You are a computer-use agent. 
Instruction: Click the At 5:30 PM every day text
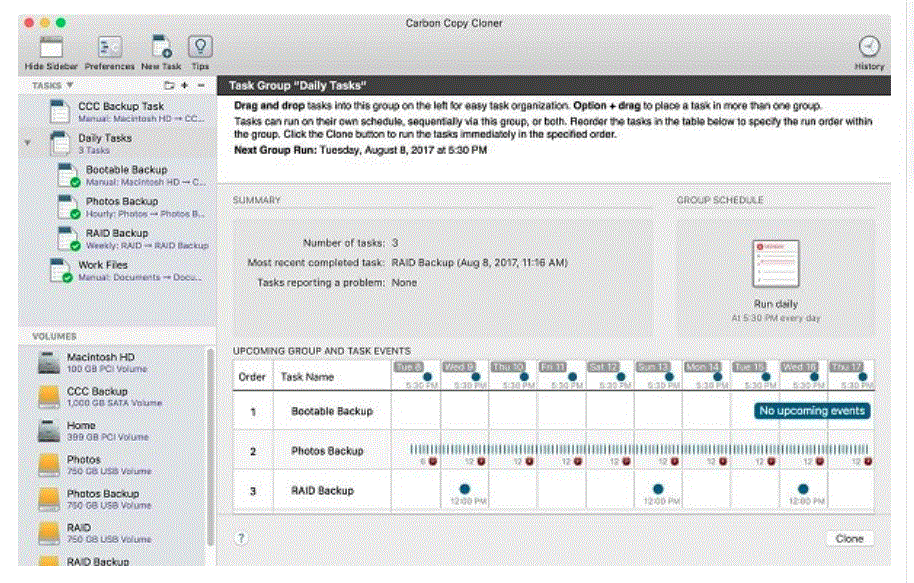click(776, 318)
